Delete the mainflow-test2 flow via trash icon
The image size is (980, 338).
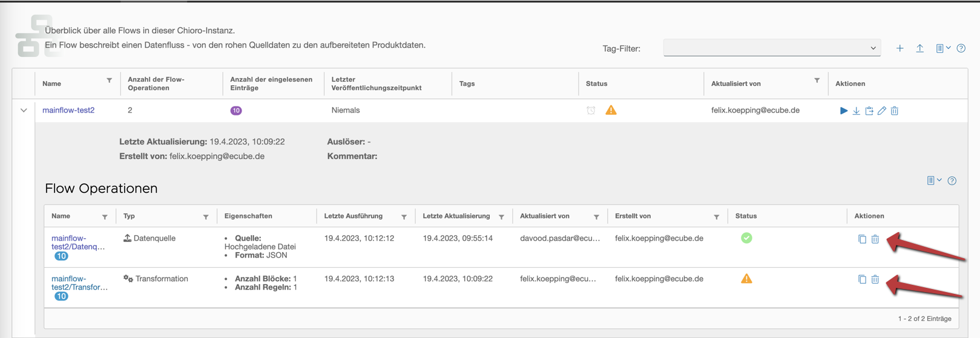tap(895, 111)
